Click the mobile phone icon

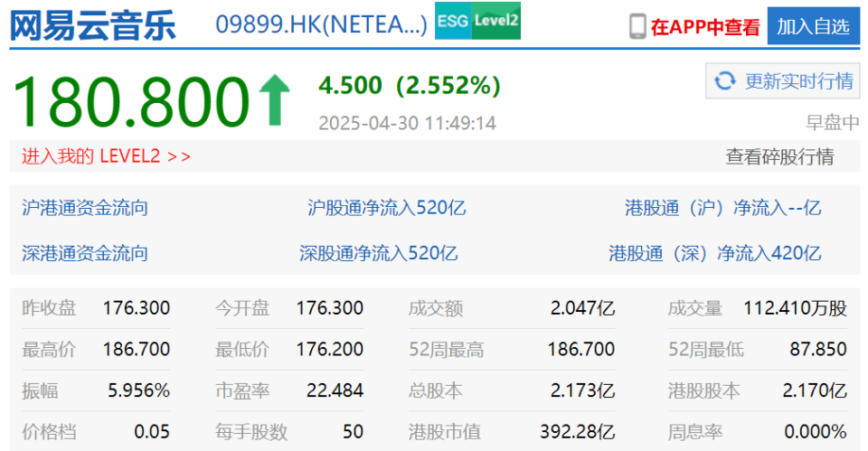637,26
